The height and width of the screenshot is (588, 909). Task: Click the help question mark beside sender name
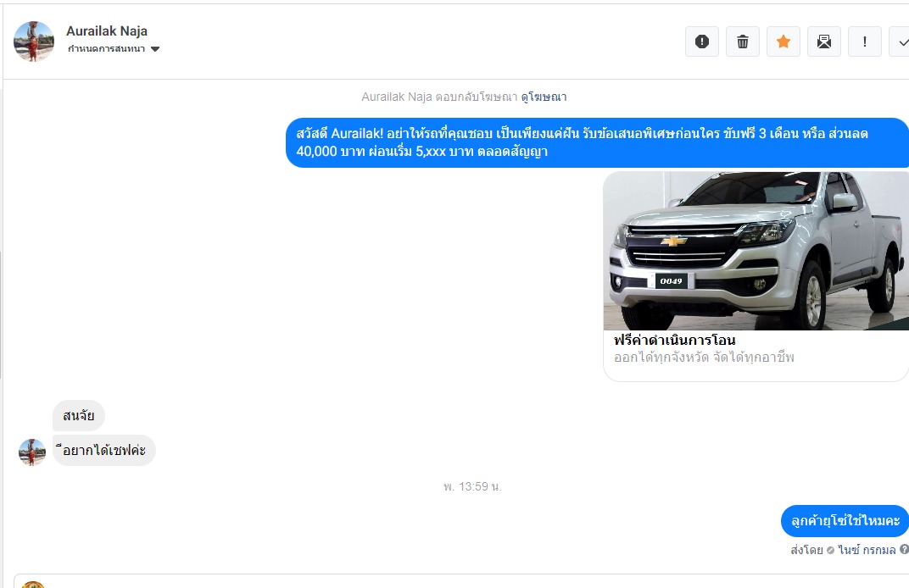[x=904, y=550]
